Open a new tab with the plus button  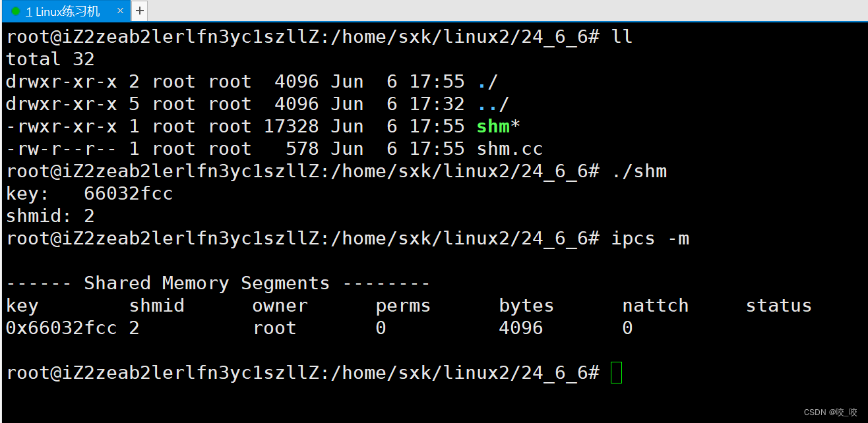139,11
